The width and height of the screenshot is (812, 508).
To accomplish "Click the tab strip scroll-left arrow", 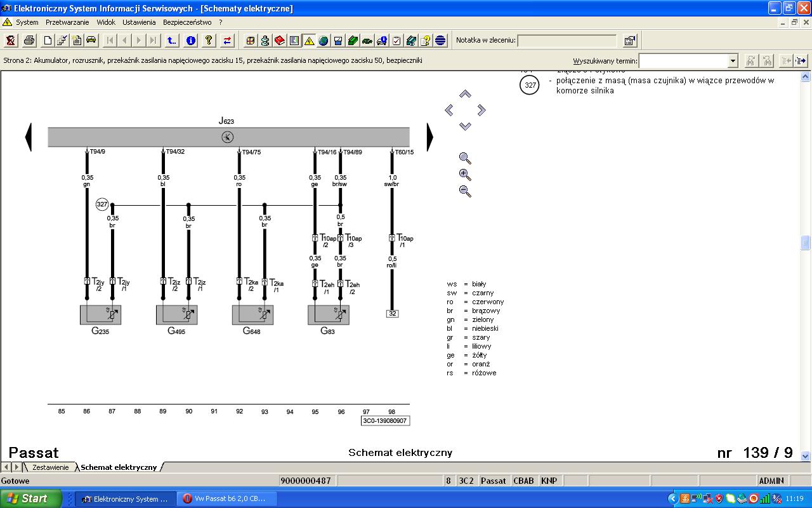I will [x=6, y=467].
